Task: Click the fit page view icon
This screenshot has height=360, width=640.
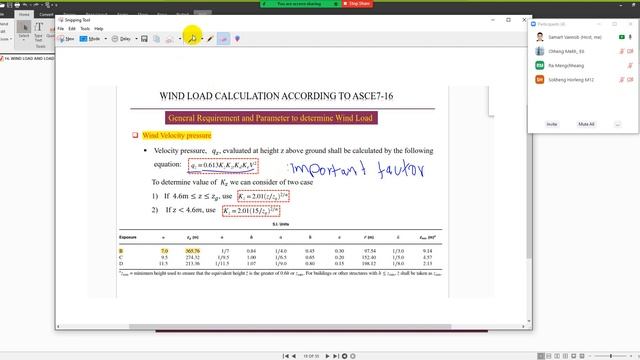Action: pos(574,356)
